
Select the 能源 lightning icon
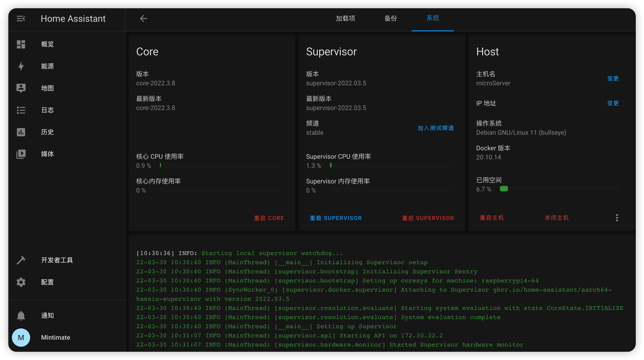tap(21, 66)
